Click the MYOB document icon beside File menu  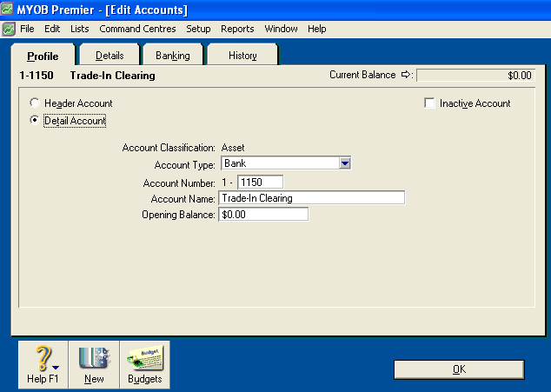coord(9,29)
